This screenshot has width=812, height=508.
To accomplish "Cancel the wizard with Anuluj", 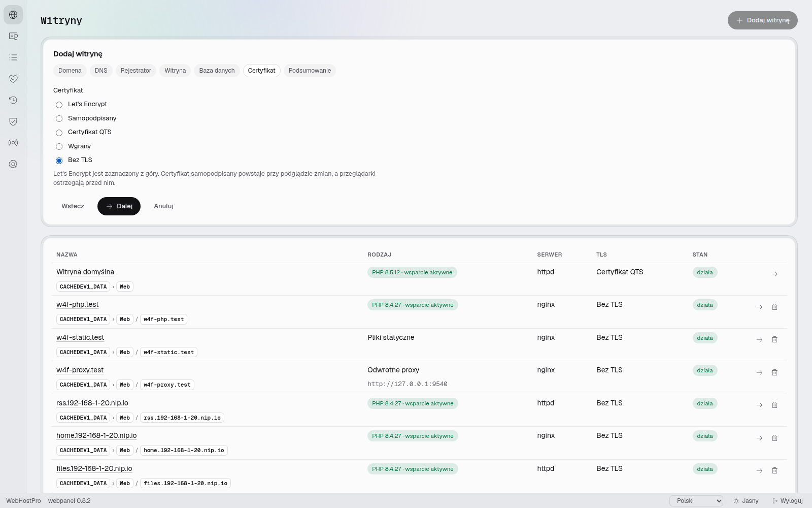I will point(164,206).
